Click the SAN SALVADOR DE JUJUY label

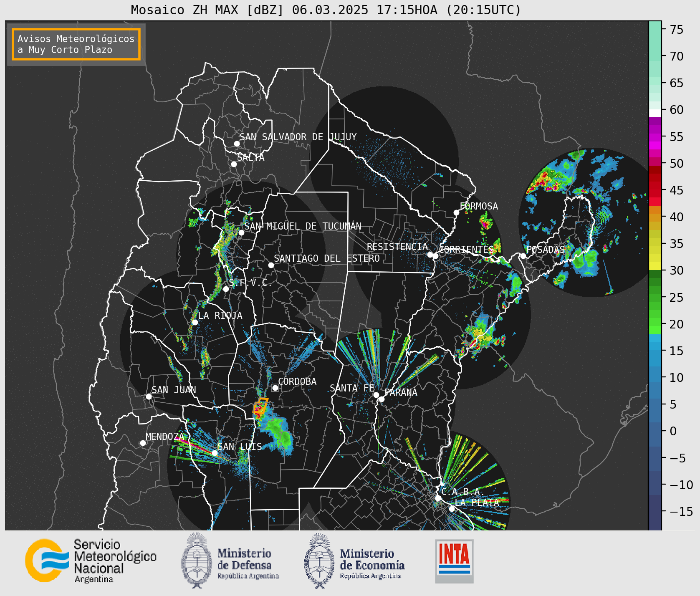coord(298,137)
